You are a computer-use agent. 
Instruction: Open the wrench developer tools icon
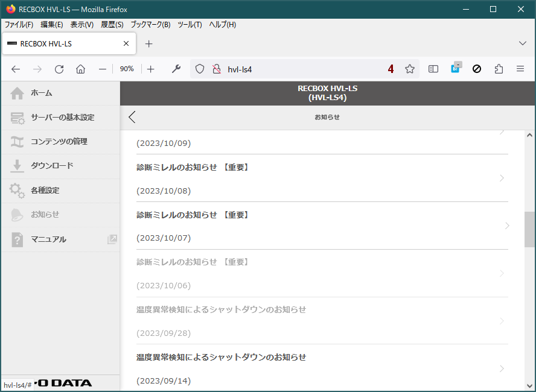pos(176,69)
